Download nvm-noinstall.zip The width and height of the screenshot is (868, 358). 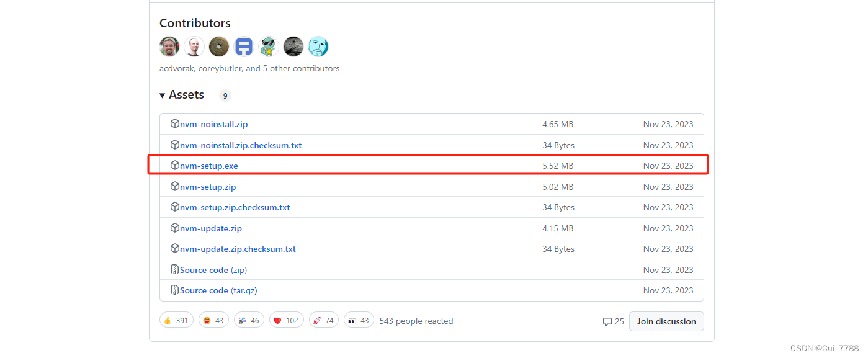(x=214, y=124)
